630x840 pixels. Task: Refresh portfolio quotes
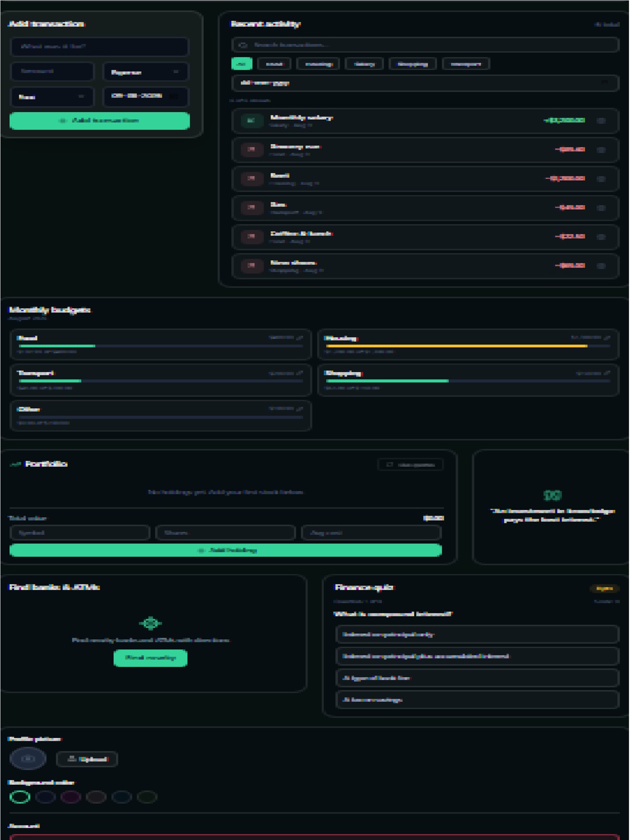(410, 464)
